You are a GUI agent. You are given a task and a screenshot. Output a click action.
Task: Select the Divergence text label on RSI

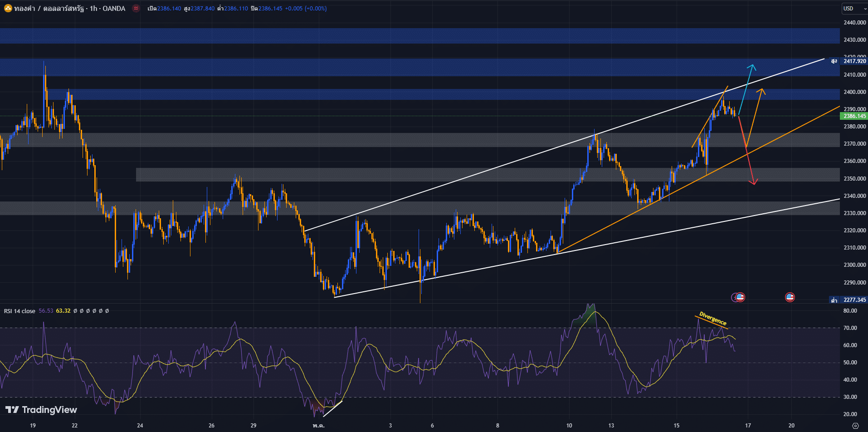(713, 318)
